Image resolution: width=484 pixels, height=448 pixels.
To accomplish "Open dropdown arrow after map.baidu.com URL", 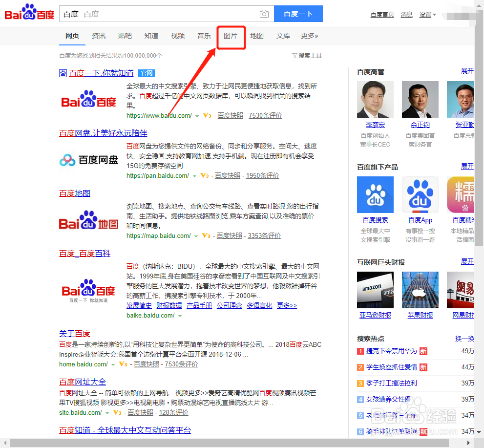I will click(196, 236).
